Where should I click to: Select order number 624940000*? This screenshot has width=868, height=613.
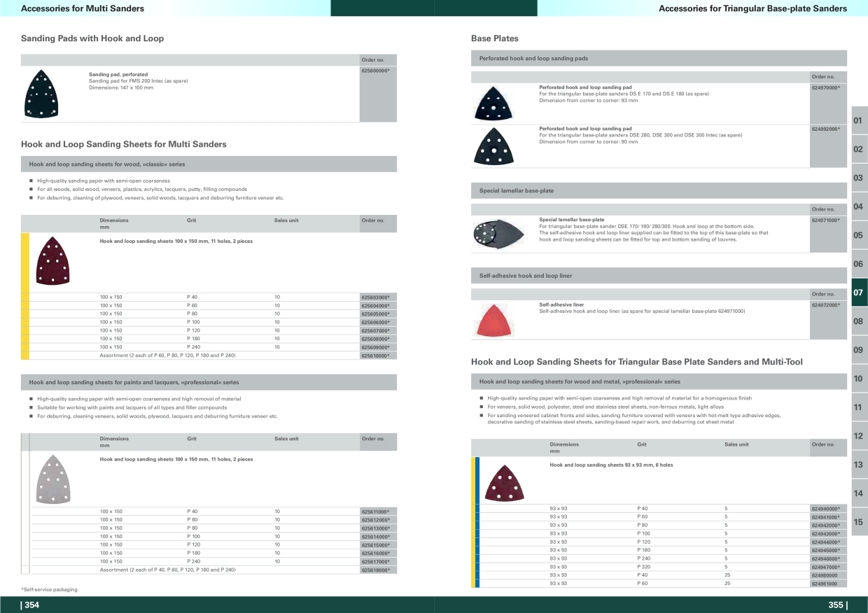826,509
